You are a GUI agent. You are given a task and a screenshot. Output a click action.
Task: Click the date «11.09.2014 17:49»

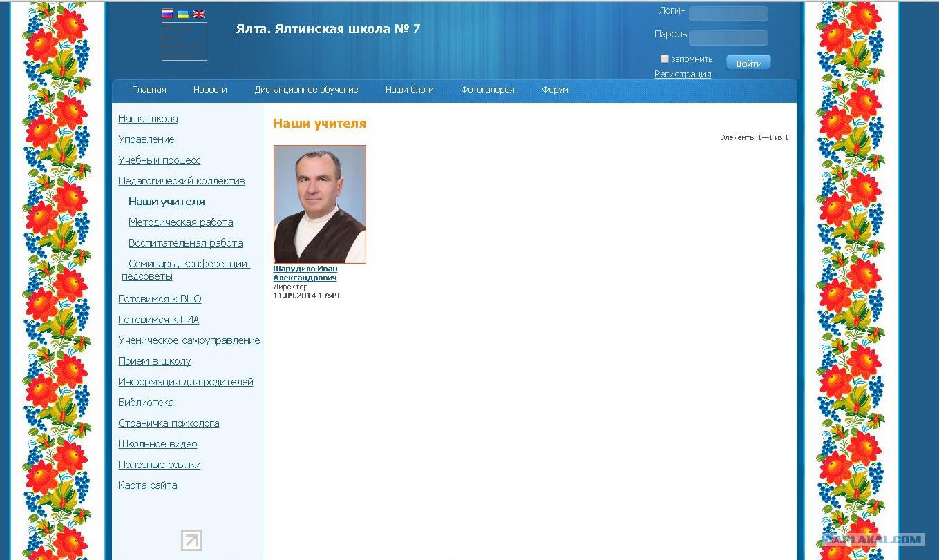[307, 296]
